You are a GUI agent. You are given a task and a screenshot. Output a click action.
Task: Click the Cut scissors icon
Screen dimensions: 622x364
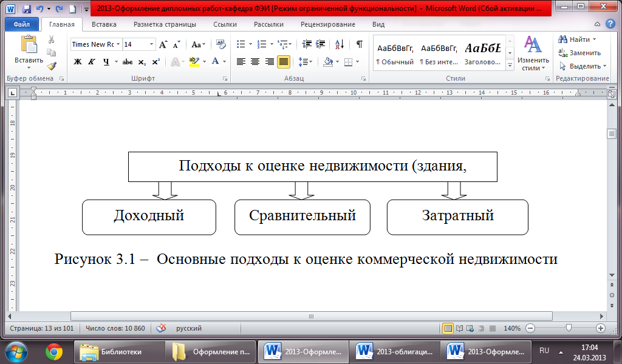pos(51,39)
